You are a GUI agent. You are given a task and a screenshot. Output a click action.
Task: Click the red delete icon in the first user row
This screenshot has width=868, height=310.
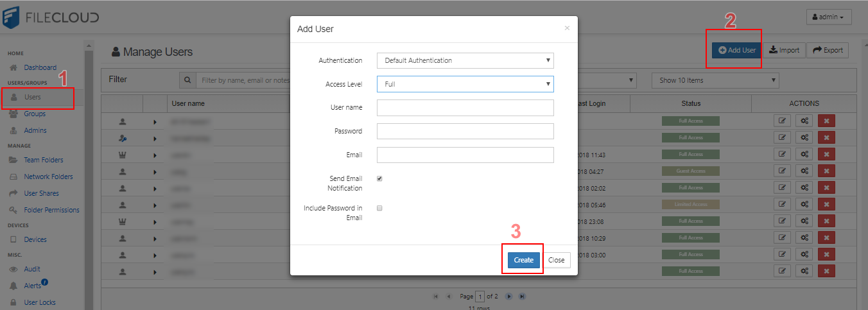pyautogui.click(x=826, y=121)
